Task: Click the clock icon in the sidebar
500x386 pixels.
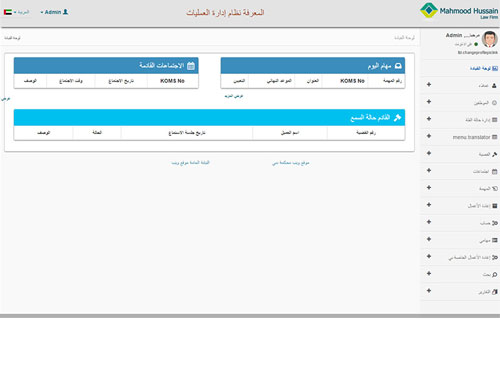Action: (x=494, y=103)
